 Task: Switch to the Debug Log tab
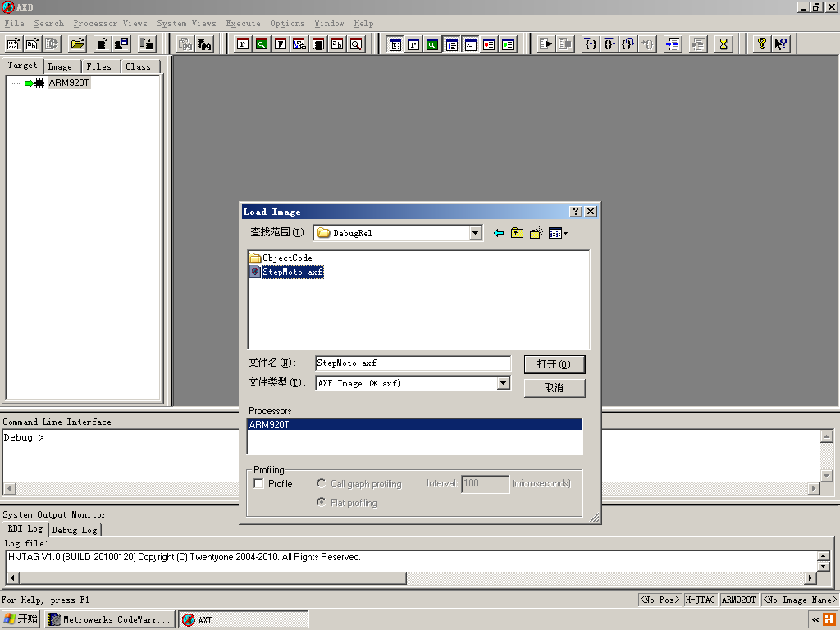pyautogui.click(x=75, y=530)
